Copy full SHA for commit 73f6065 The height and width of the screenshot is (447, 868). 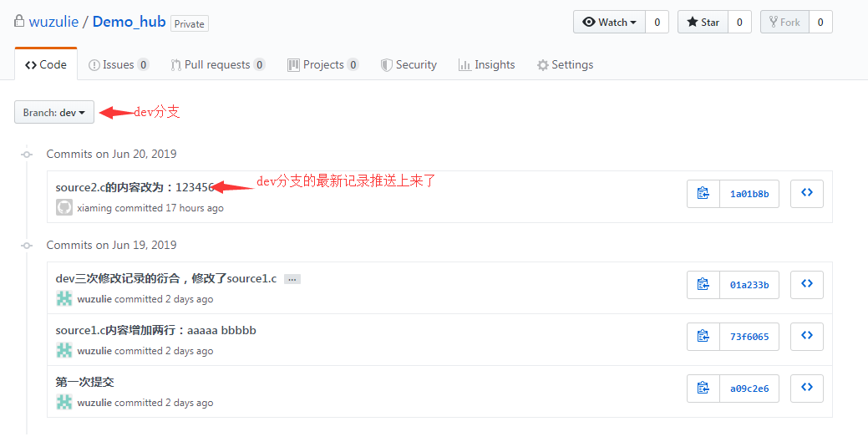[703, 337]
